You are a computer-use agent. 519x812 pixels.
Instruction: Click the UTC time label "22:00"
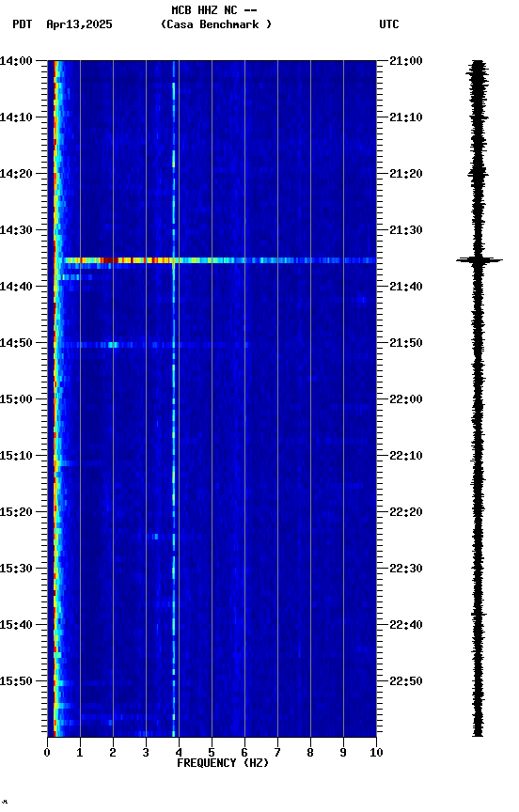coord(406,399)
